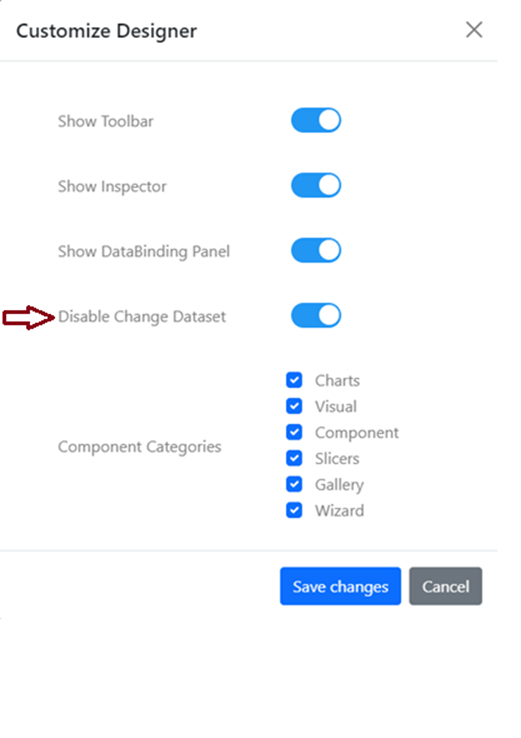
Task: Click the 'Component Categories' label text
Action: (139, 447)
